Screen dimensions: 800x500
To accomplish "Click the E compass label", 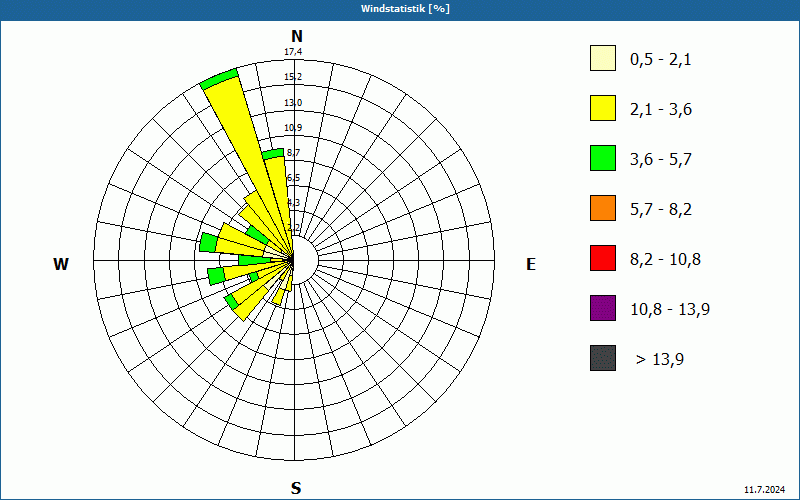I will tap(531, 264).
